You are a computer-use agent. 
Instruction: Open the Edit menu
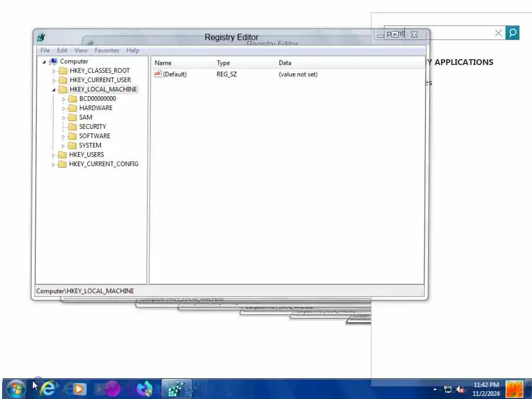(x=62, y=50)
